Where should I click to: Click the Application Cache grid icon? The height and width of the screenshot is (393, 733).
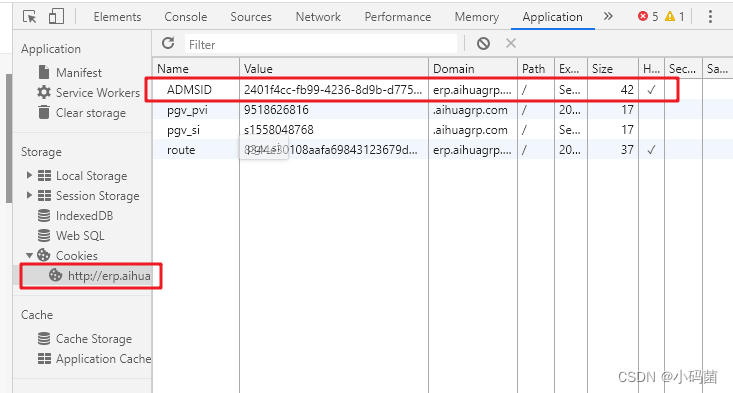tap(44, 358)
